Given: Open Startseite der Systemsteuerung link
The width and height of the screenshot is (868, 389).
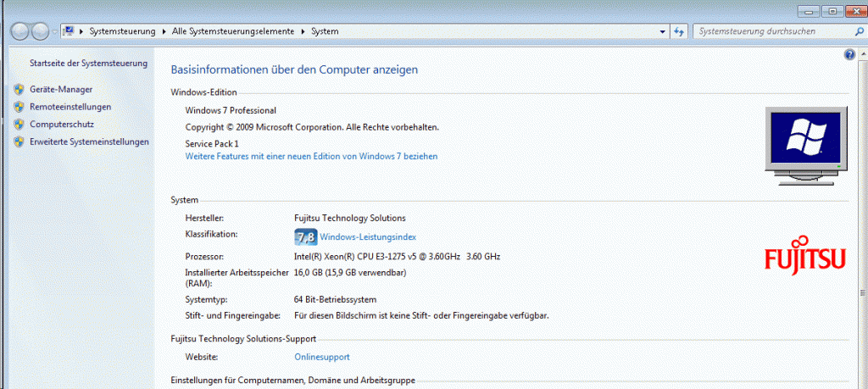Looking at the screenshot, I should click(88, 63).
